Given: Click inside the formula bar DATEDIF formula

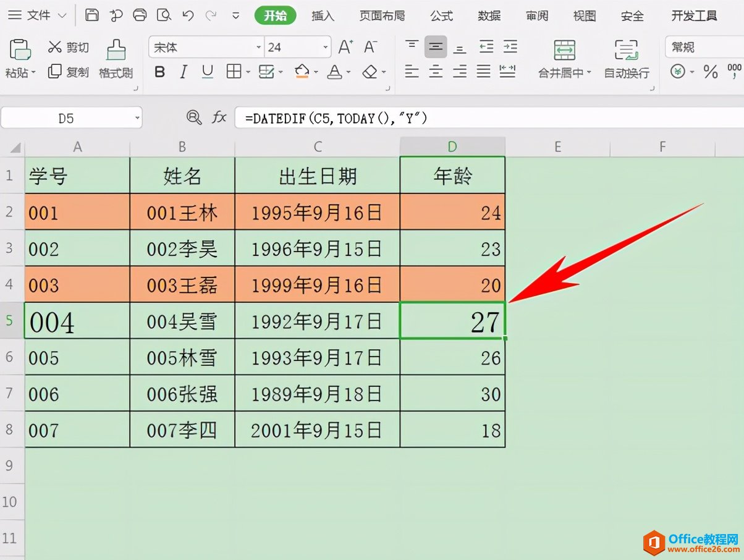Looking at the screenshot, I should [336, 117].
